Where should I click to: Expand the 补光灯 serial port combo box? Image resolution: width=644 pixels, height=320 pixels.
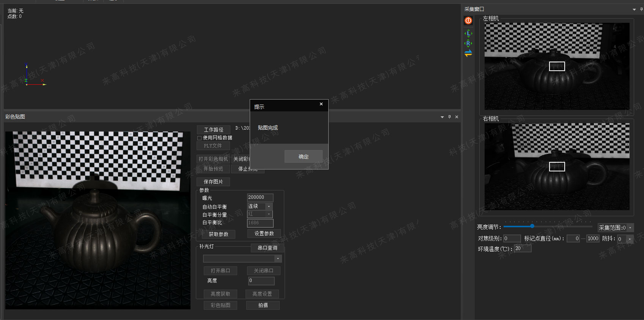[x=278, y=259]
